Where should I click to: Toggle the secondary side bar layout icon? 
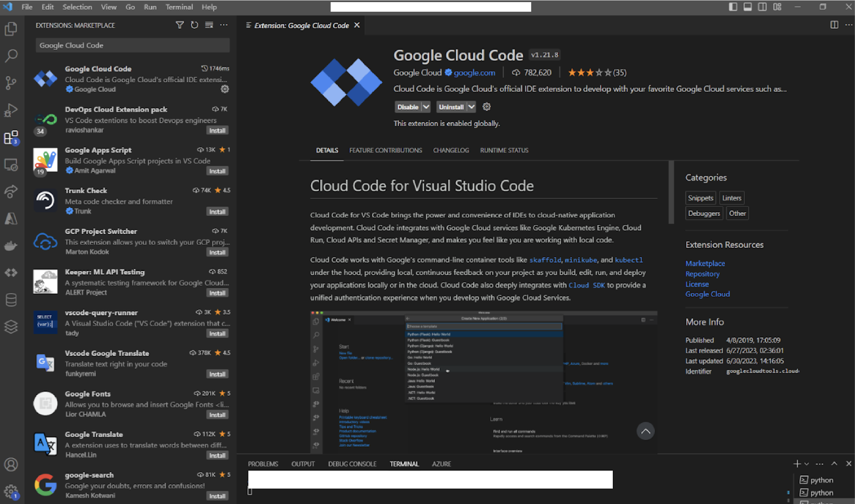[x=763, y=7]
